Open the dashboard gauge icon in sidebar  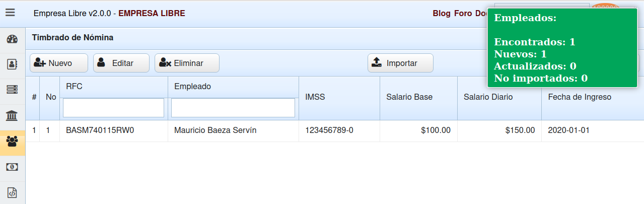[x=13, y=40]
